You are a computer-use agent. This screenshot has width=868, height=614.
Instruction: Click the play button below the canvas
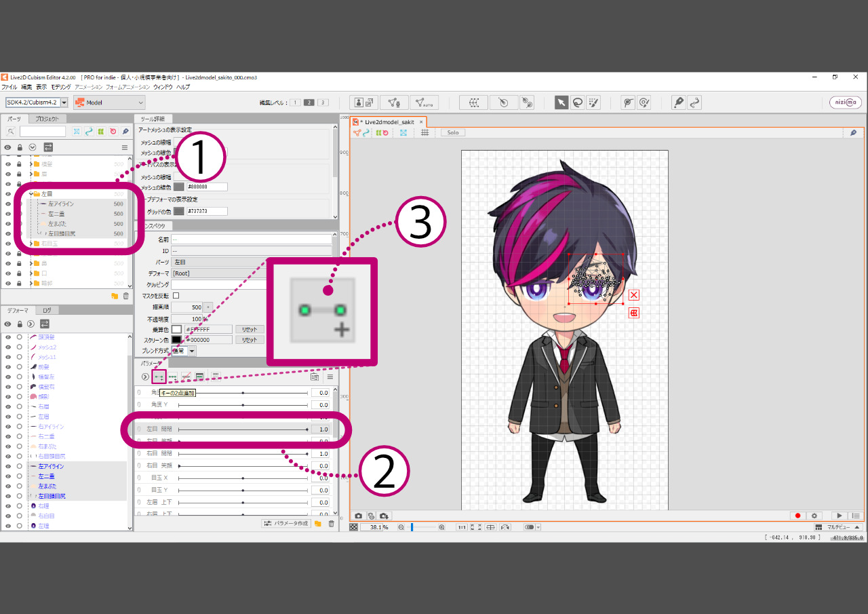point(840,516)
